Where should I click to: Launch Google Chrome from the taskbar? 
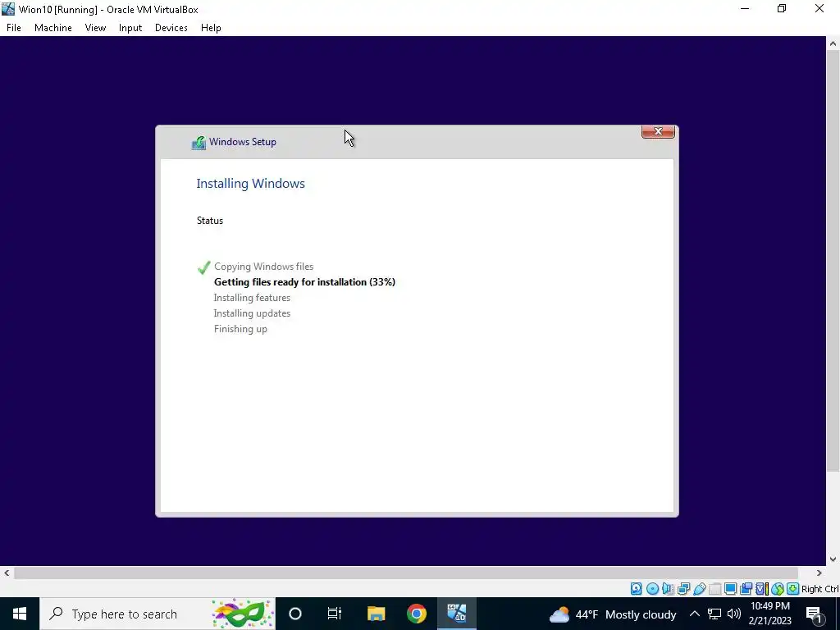[x=416, y=614]
